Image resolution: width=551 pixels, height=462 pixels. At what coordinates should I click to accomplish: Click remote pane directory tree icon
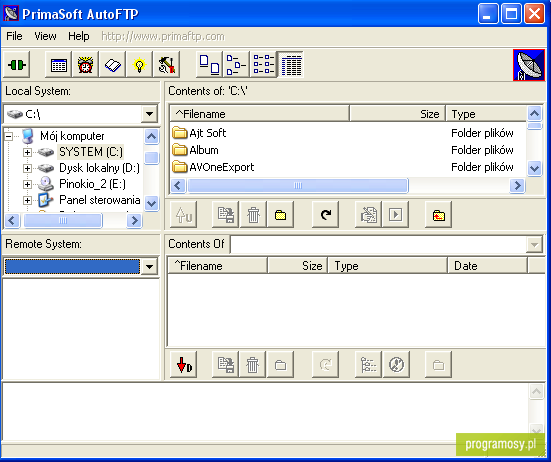(368, 365)
